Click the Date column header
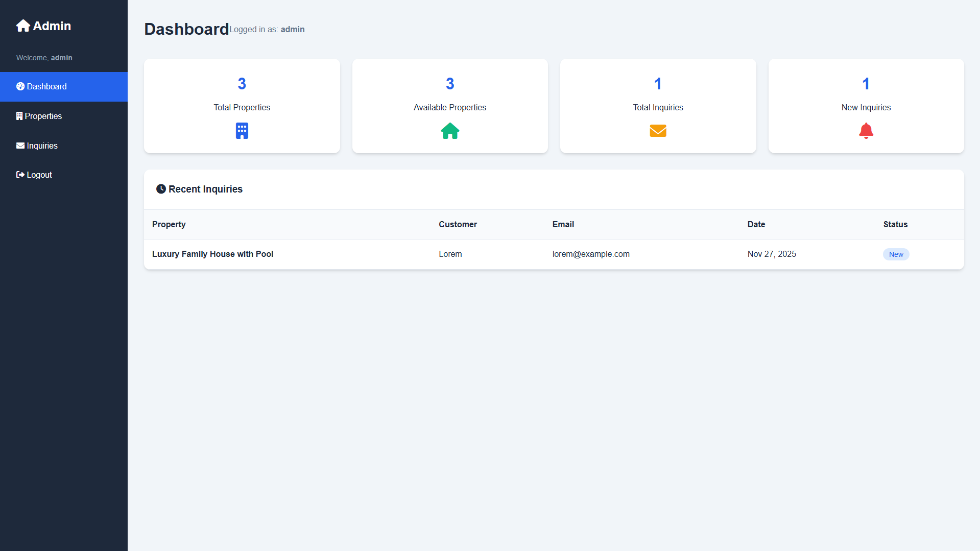The image size is (980, 551). pyautogui.click(x=756, y=225)
